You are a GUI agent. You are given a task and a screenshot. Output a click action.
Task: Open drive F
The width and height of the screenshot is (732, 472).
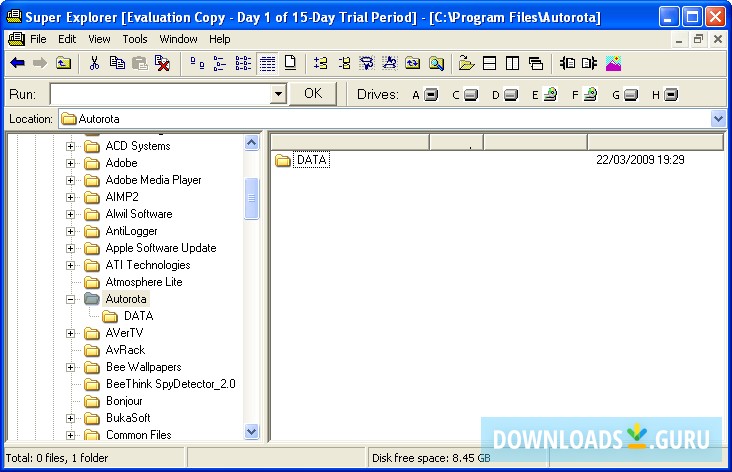pyautogui.click(x=585, y=94)
